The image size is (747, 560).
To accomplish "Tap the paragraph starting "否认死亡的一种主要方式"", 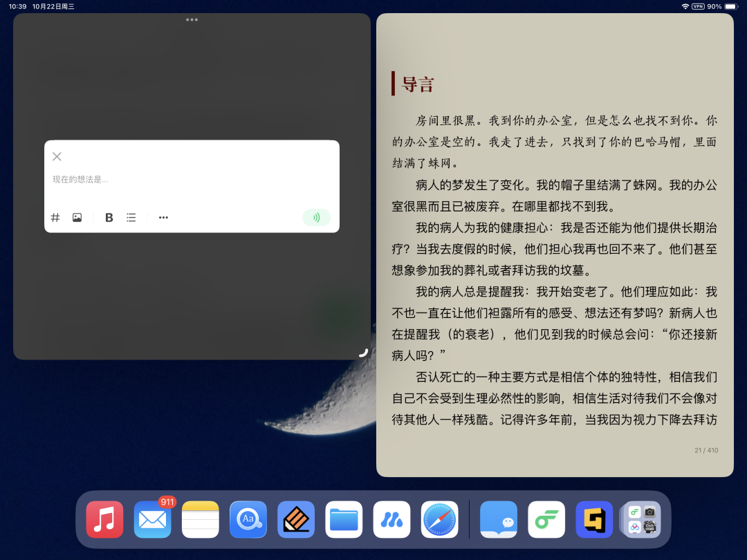I will coord(555,399).
